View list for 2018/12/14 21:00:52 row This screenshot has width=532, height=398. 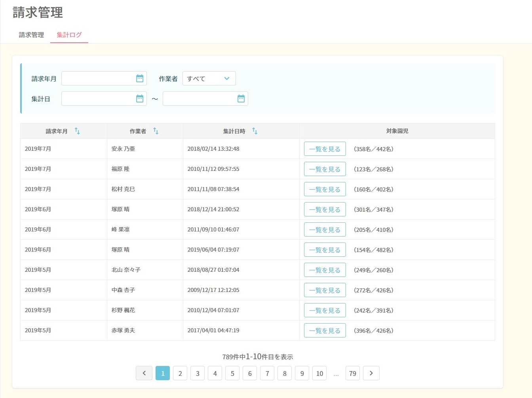point(325,209)
